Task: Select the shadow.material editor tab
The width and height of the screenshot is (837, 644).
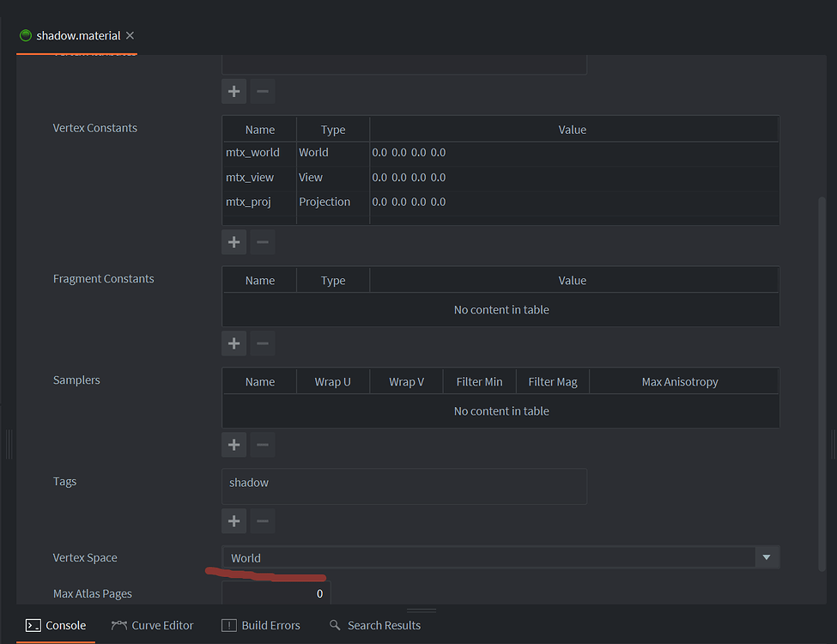Action: [77, 36]
